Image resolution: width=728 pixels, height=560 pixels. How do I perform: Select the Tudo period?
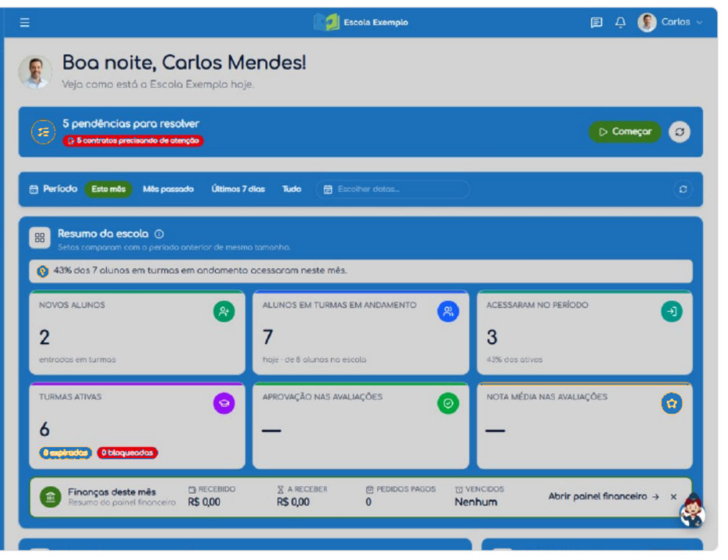click(291, 189)
